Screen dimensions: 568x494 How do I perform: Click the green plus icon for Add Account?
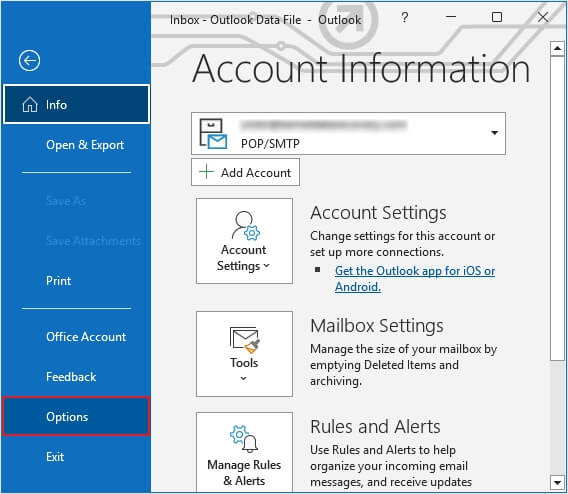206,172
